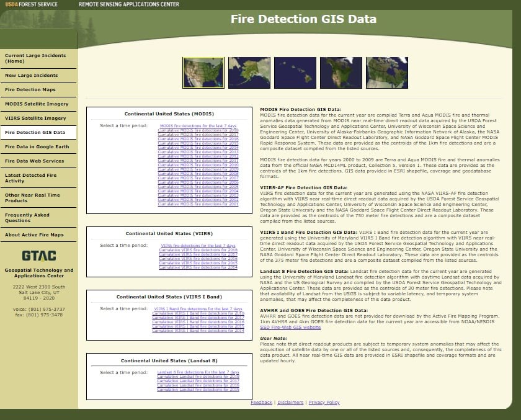Open Cumulative MODIS fire detections for 2005
This screenshot has width=521, height=420.
pyautogui.click(x=198, y=187)
